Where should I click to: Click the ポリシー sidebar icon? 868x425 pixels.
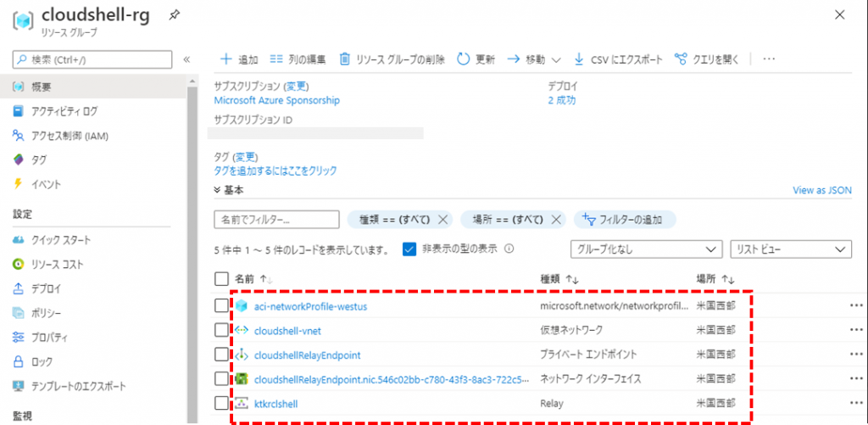point(19,313)
